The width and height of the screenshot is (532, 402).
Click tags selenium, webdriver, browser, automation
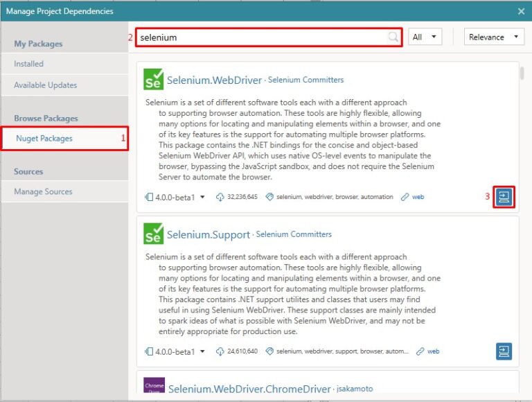pyautogui.click(x=335, y=197)
